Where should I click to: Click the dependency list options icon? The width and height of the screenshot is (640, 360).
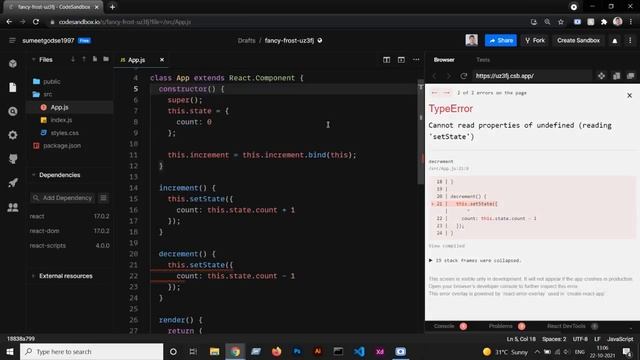pos(103,198)
